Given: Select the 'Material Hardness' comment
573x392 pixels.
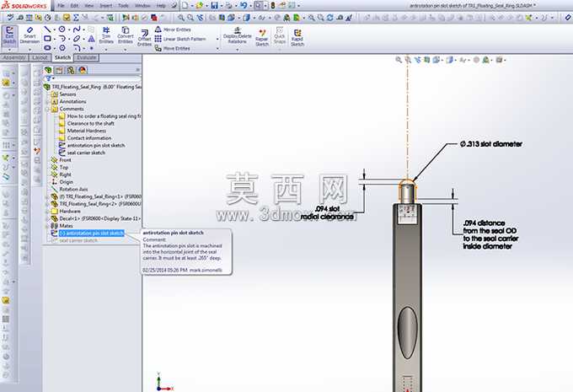Looking at the screenshot, I should tap(86, 131).
